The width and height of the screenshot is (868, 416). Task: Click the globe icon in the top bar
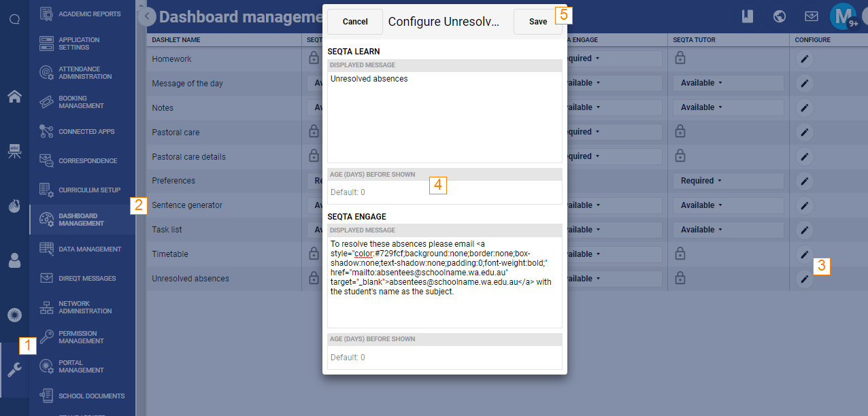click(x=780, y=16)
